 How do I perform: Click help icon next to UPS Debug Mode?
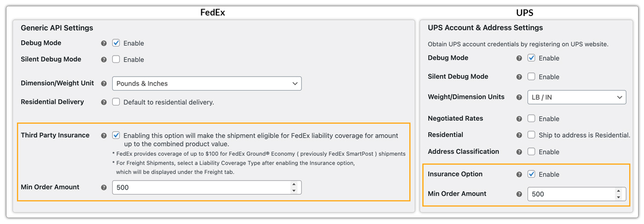pos(519,58)
